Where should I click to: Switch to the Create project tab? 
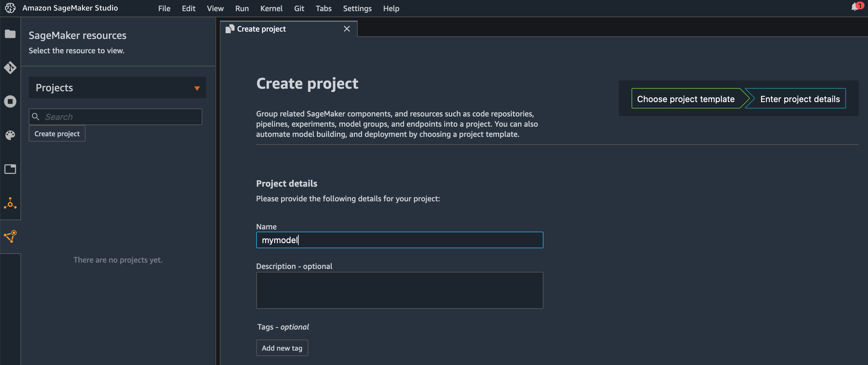pos(261,29)
